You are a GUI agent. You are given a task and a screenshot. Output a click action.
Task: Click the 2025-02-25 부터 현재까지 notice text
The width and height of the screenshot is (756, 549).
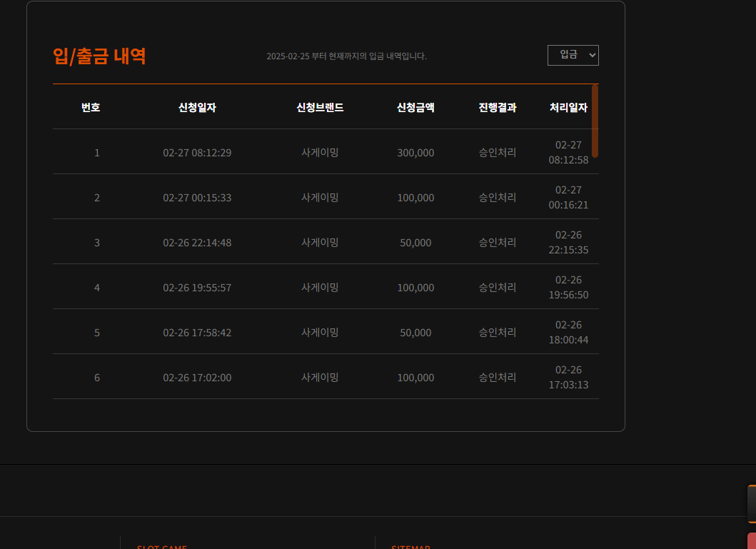[x=347, y=56]
